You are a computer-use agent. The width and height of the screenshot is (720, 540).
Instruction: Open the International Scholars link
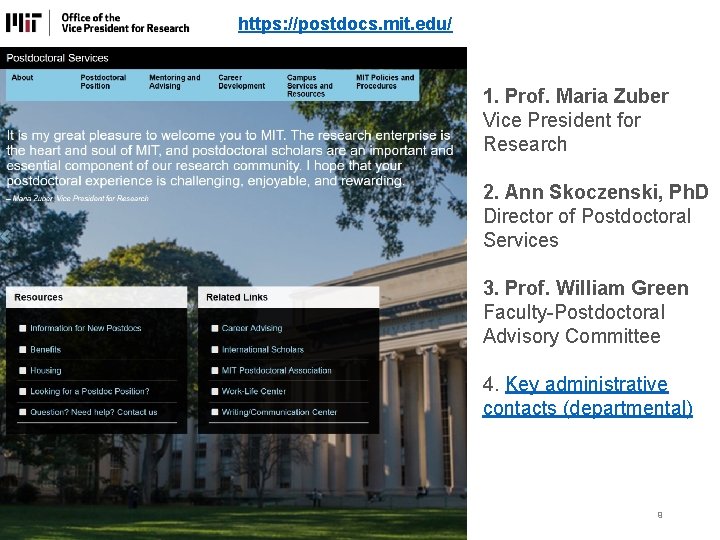click(x=263, y=349)
